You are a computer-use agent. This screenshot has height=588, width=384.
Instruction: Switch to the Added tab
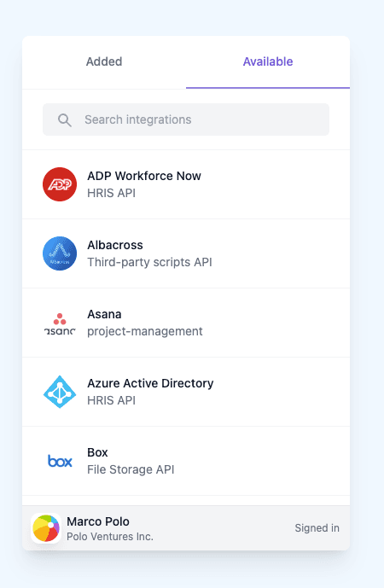pos(104,62)
